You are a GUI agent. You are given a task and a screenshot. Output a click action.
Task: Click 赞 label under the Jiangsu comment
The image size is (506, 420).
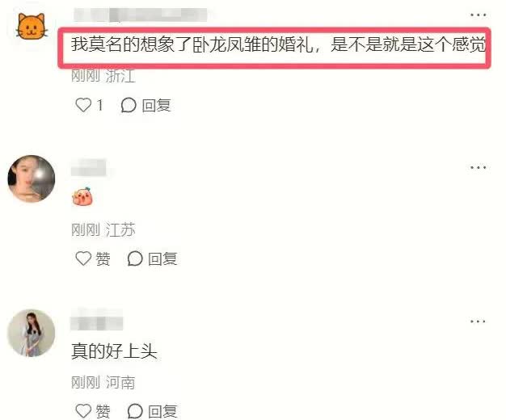point(103,258)
